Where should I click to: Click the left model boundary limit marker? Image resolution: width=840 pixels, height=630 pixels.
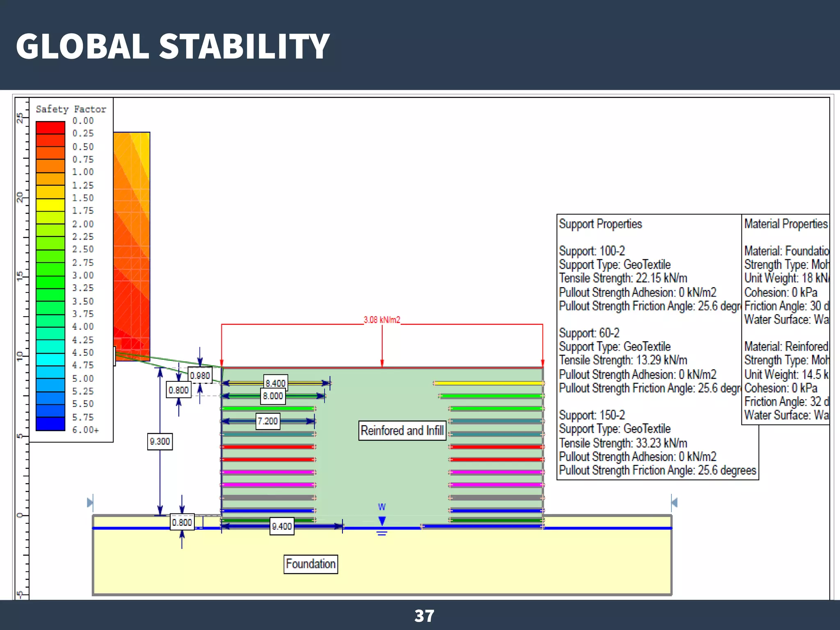pyautogui.click(x=90, y=502)
